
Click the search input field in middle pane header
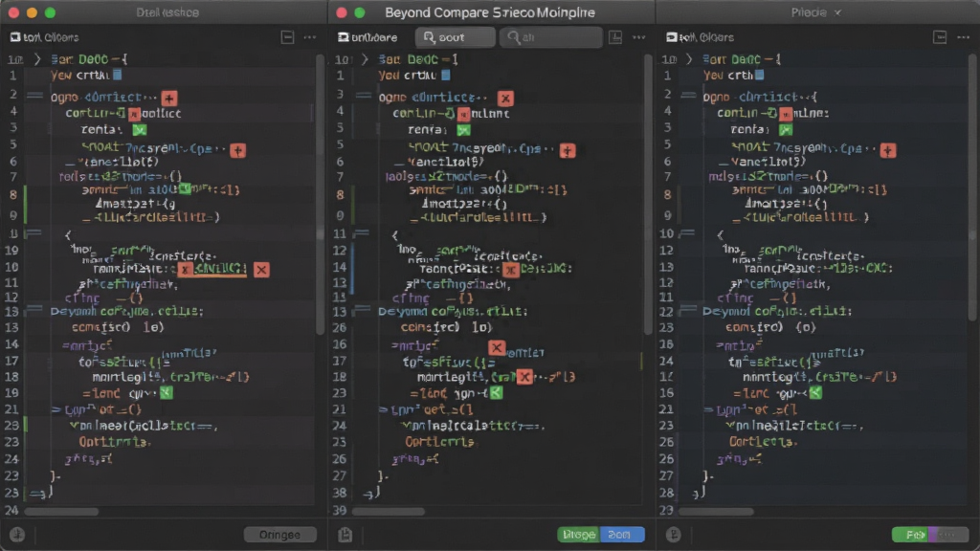click(550, 37)
